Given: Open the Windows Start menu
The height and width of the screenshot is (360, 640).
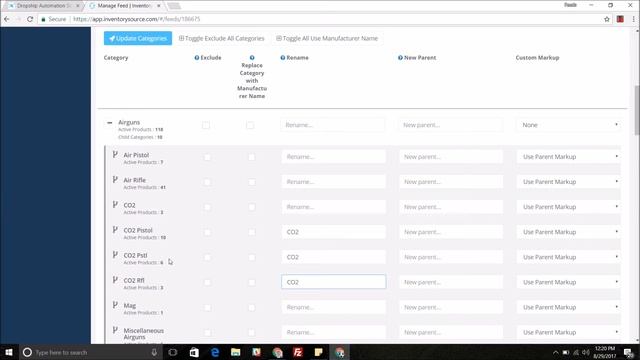Looking at the screenshot, I should (9, 352).
